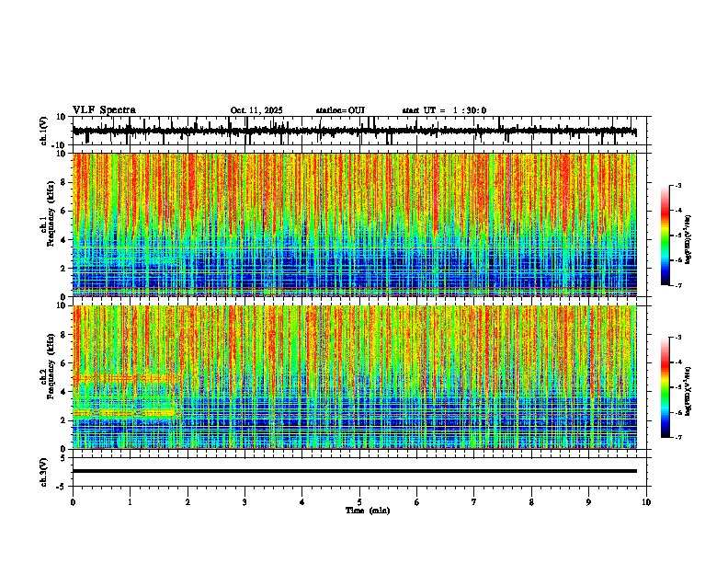Click inside the ch.1 spectrogram panel
Viewport: 728px width, 563px height.
tap(354, 224)
